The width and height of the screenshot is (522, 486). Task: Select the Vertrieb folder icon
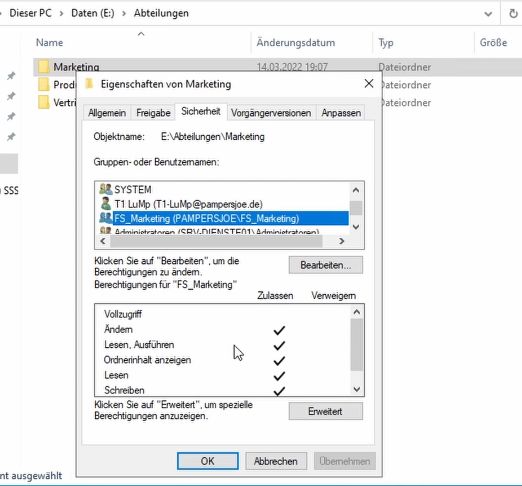(x=43, y=102)
